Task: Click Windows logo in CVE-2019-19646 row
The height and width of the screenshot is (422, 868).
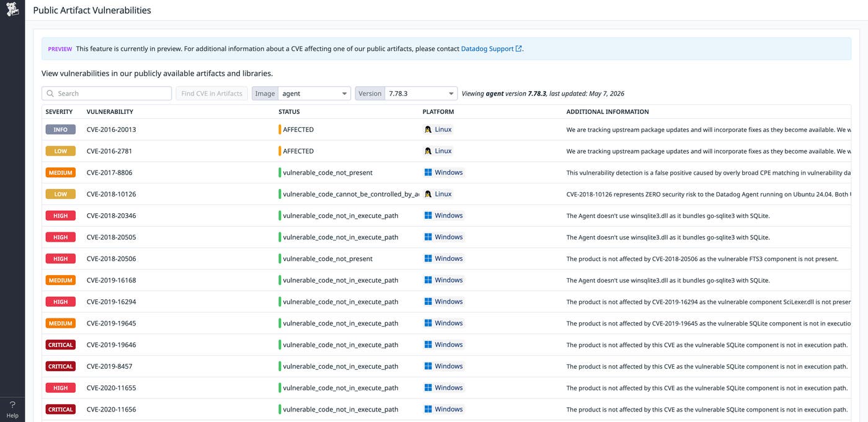Action: [428, 345]
